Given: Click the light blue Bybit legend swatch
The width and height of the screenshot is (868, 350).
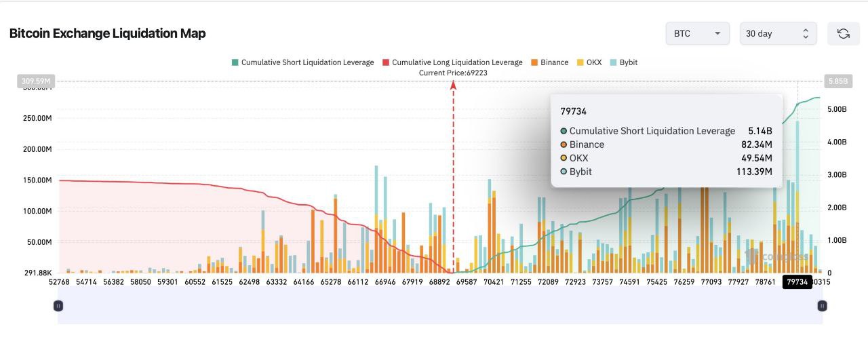Looking at the screenshot, I should click(x=613, y=62).
